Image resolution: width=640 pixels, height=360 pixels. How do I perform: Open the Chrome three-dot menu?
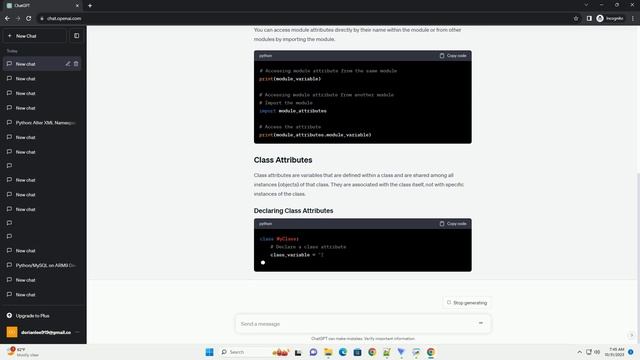(x=633, y=18)
